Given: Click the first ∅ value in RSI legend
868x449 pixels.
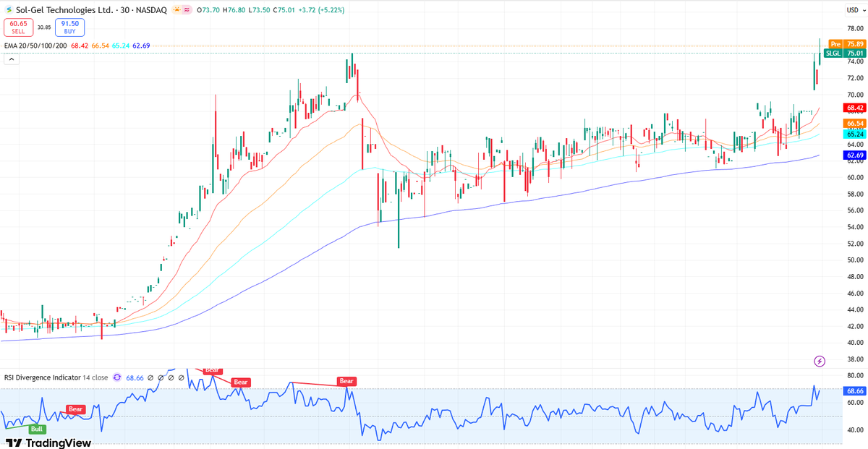Looking at the screenshot, I should 150,377.
